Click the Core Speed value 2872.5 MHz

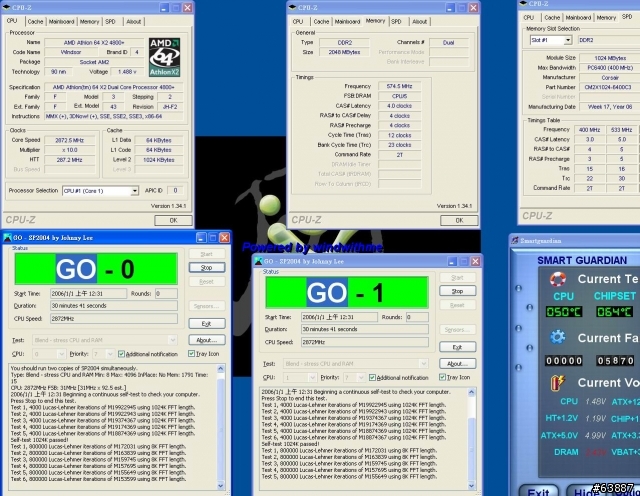pyautogui.click(x=69, y=140)
